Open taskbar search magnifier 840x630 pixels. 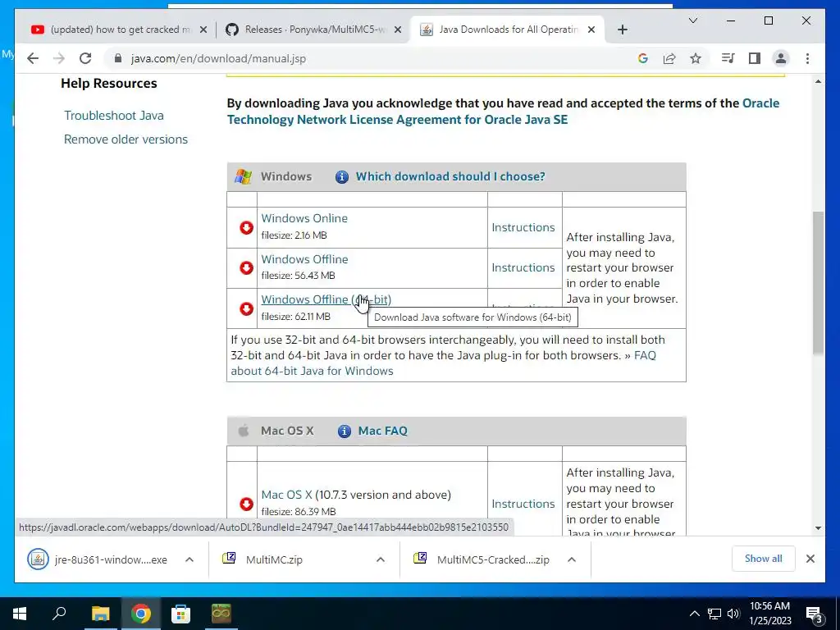tap(59, 614)
